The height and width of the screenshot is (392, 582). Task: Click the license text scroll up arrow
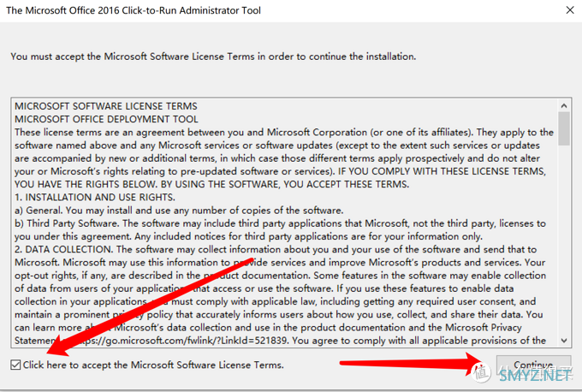pyautogui.click(x=564, y=106)
